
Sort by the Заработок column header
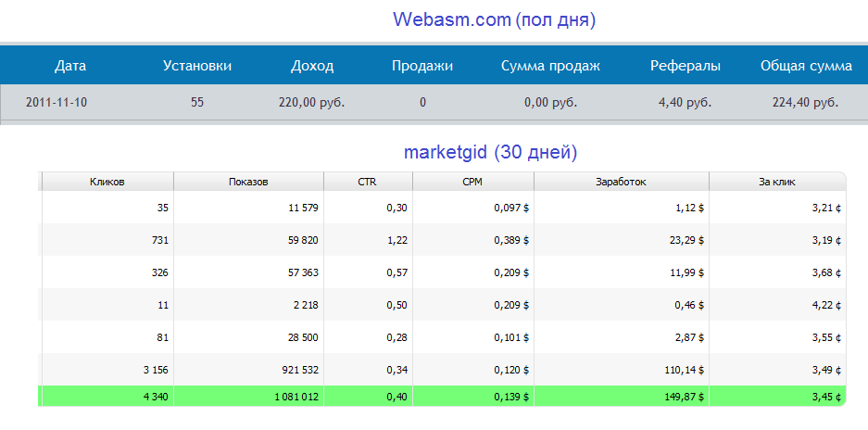(621, 182)
